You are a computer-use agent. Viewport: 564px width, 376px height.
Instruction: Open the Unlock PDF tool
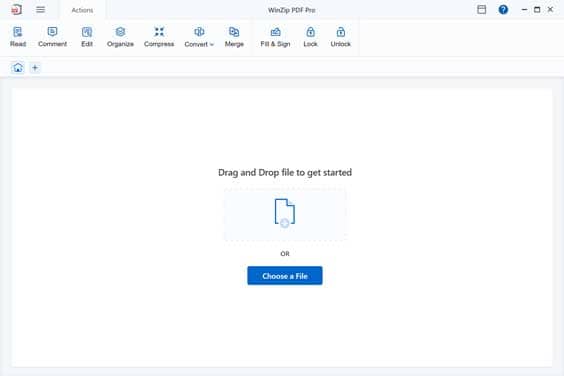341,37
